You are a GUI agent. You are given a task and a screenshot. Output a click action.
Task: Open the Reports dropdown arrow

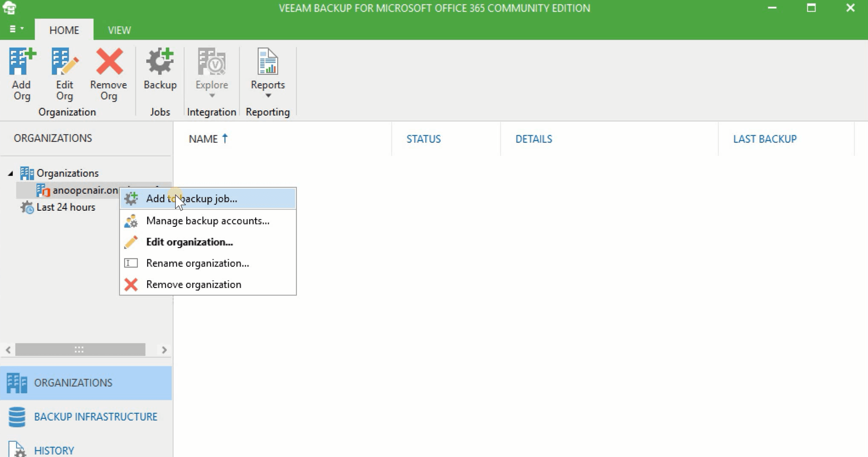(268, 95)
